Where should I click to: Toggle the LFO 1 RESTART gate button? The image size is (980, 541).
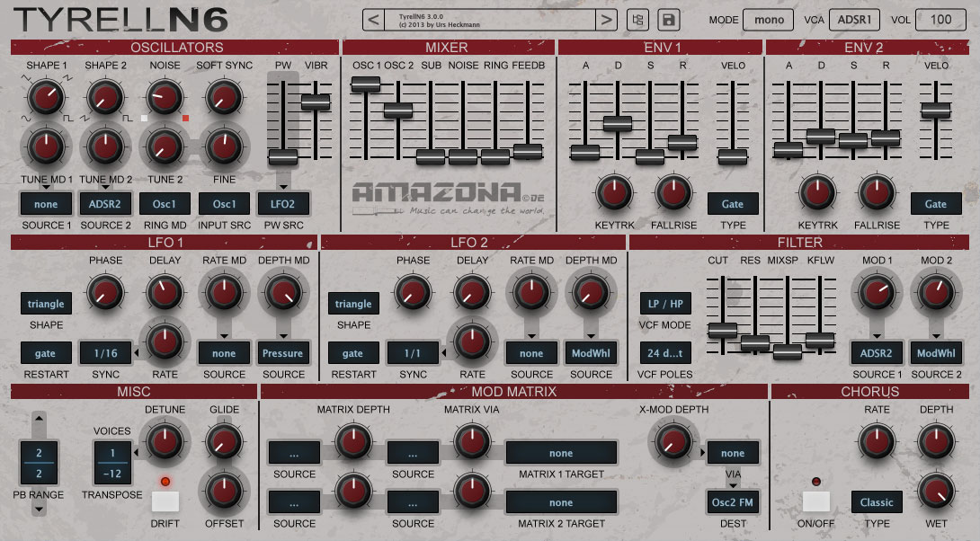[46, 353]
